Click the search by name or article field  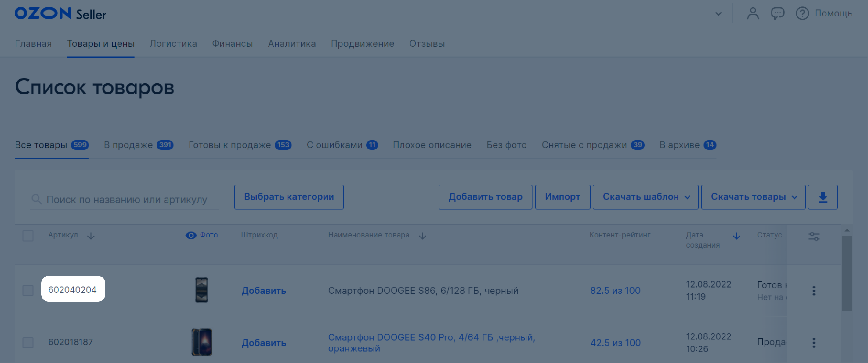[x=124, y=200]
